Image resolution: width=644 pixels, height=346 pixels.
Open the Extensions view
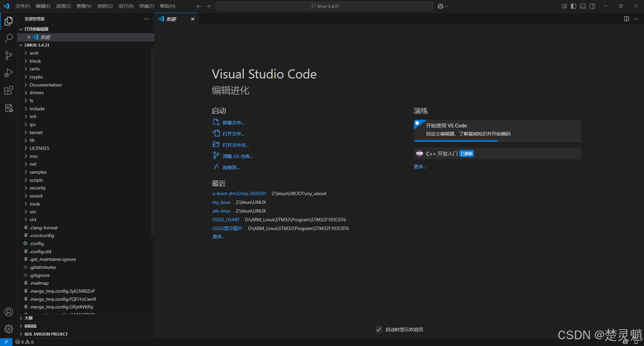9,90
